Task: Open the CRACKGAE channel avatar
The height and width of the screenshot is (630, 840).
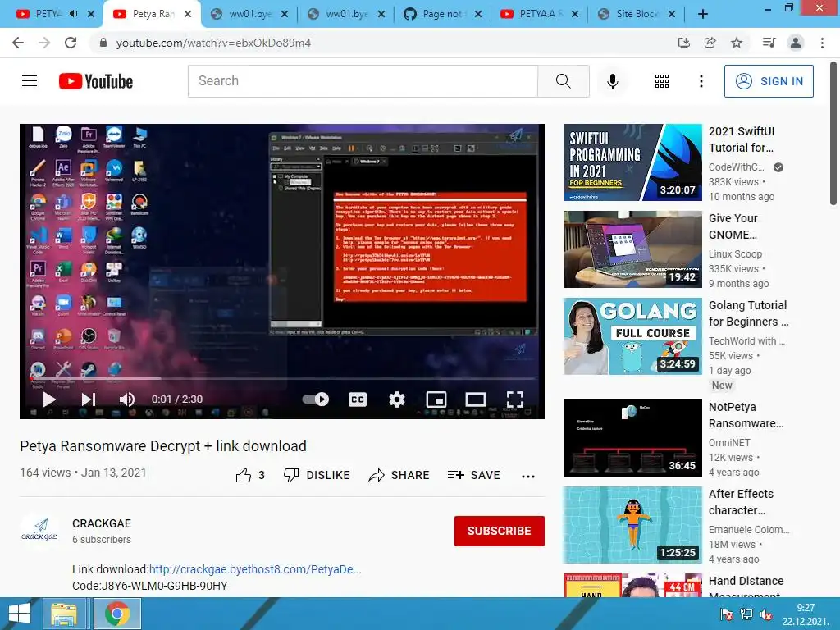Action: point(39,531)
